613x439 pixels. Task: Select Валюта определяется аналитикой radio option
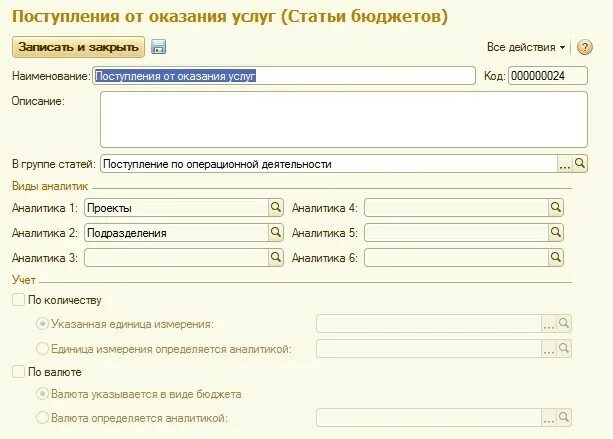(x=42, y=417)
